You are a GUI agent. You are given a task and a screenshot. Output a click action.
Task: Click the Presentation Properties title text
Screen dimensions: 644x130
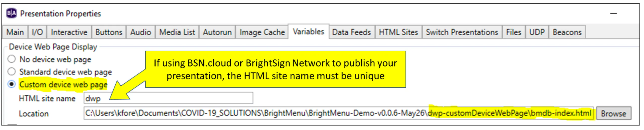(x=60, y=14)
